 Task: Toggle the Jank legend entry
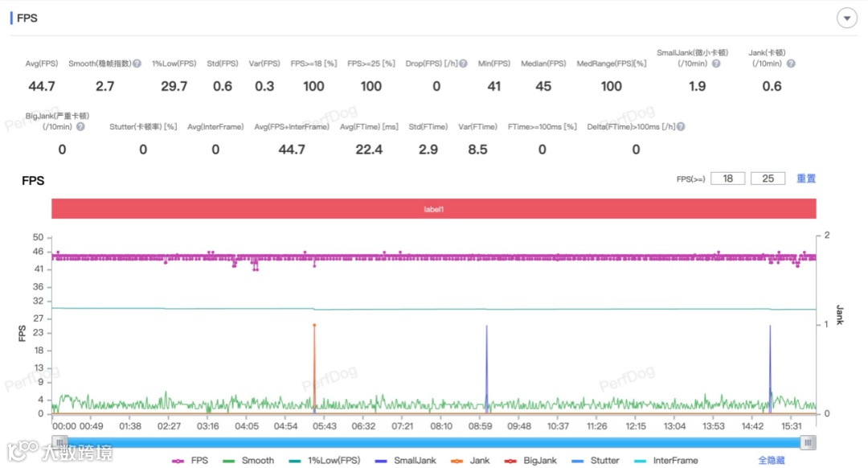pyautogui.click(x=470, y=460)
